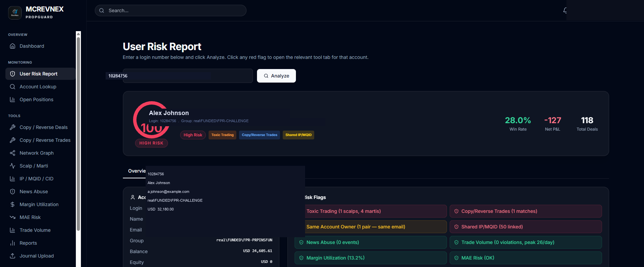Click the search magnifier icon in top bar

[x=102, y=10]
